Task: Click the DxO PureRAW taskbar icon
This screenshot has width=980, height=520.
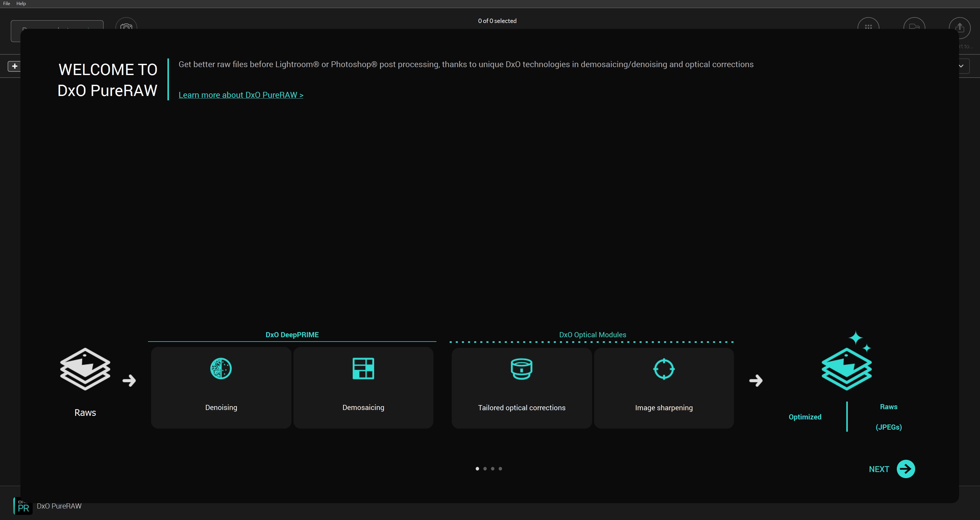Action: tap(23, 506)
